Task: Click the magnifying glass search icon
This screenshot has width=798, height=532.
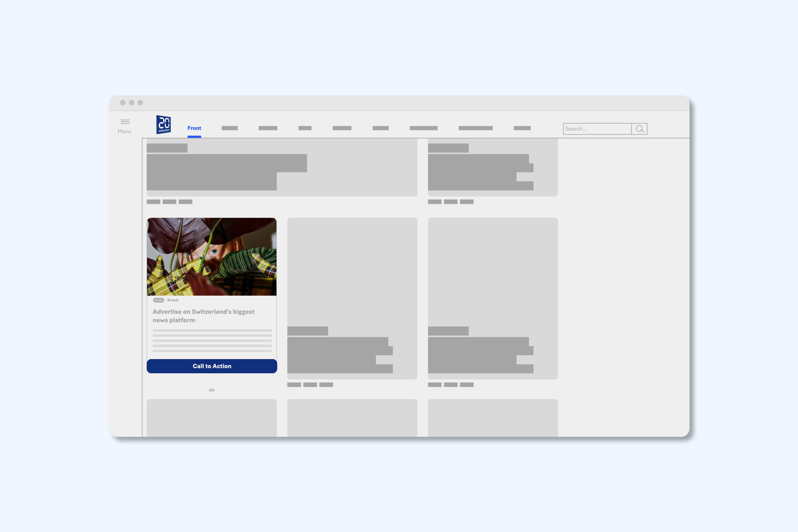Action: pyautogui.click(x=639, y=129)
